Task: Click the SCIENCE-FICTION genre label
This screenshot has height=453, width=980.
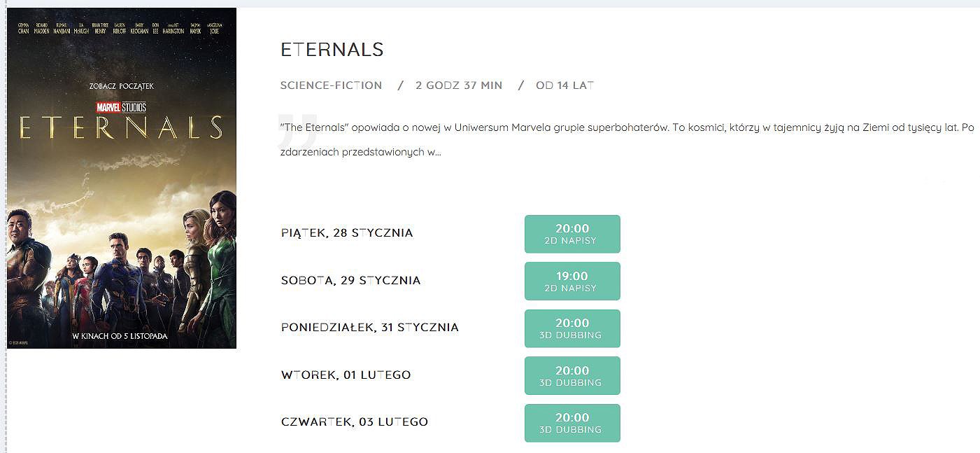Action: (332, 85)
